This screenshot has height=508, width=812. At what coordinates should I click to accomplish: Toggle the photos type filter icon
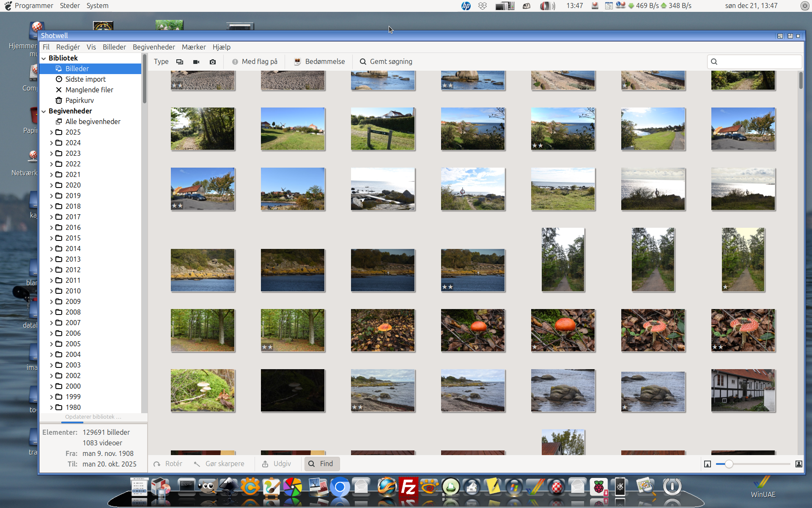pos(180,62)
